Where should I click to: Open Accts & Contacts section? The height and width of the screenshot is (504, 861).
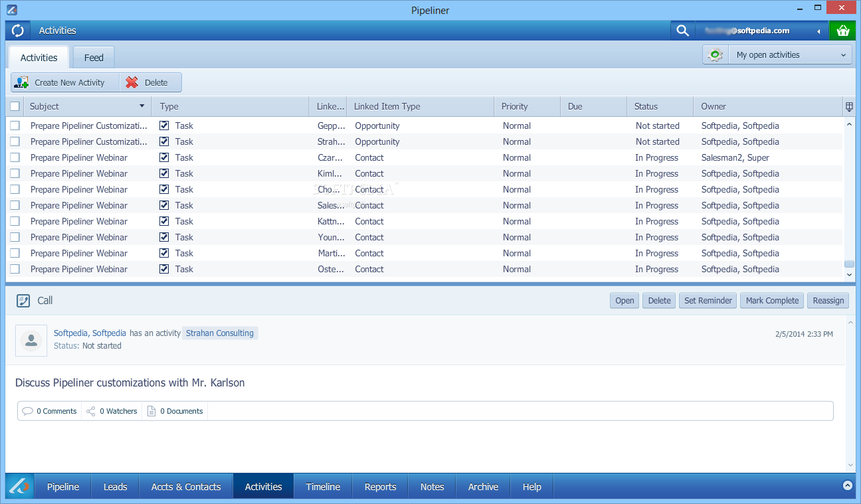(186, 487)
